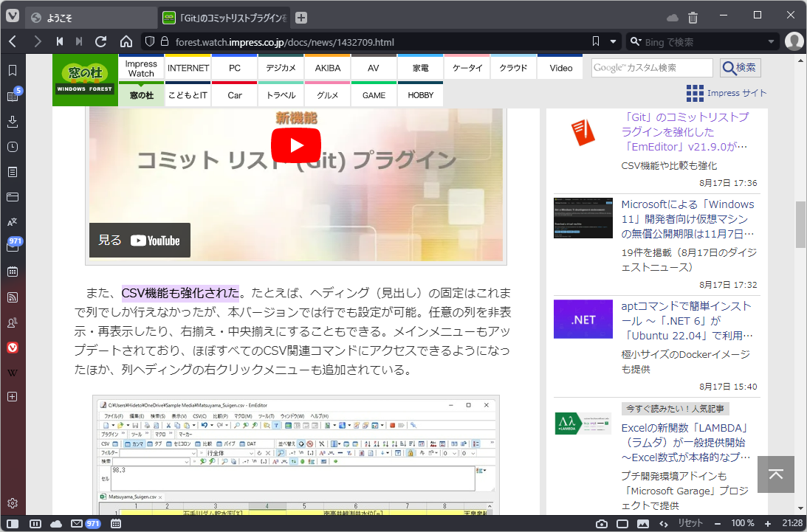Open the Mail panel showing 971 unread
807x532 pixels.
coord(12,246)
